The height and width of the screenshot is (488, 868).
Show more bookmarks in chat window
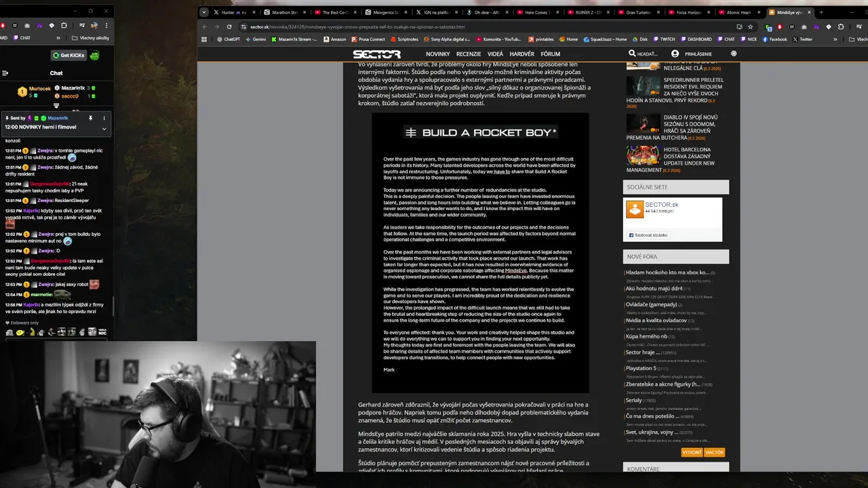pos(58,38)
